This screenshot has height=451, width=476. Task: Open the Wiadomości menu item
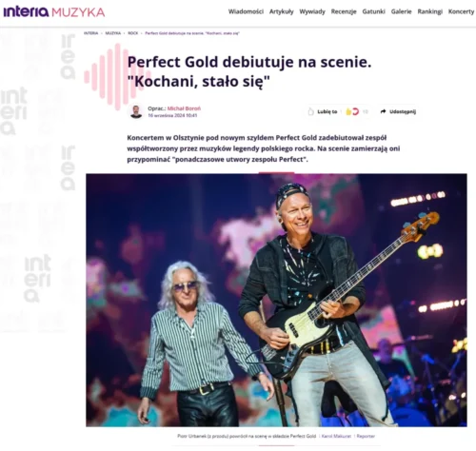246,11
